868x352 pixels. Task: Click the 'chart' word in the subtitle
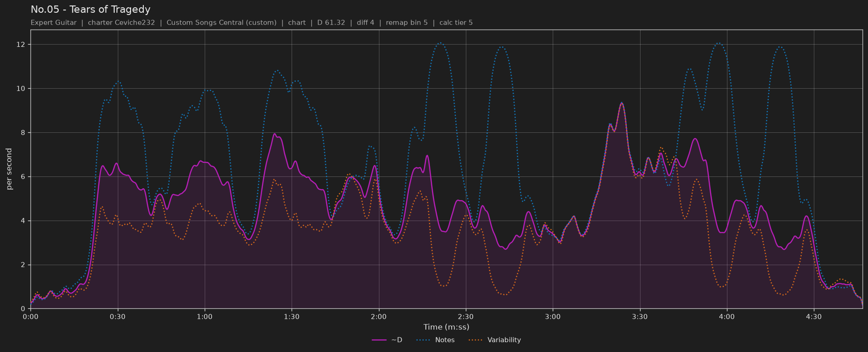click(x=297, y=23)
